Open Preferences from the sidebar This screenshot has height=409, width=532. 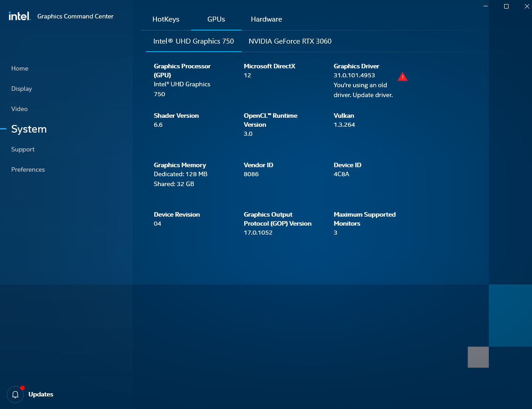(x=28, y=169)
